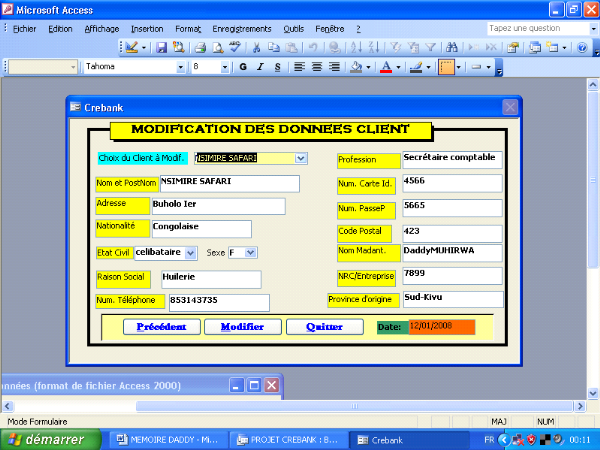Align text right
Screen dimensions: 600x450
[x=334, y=67]
